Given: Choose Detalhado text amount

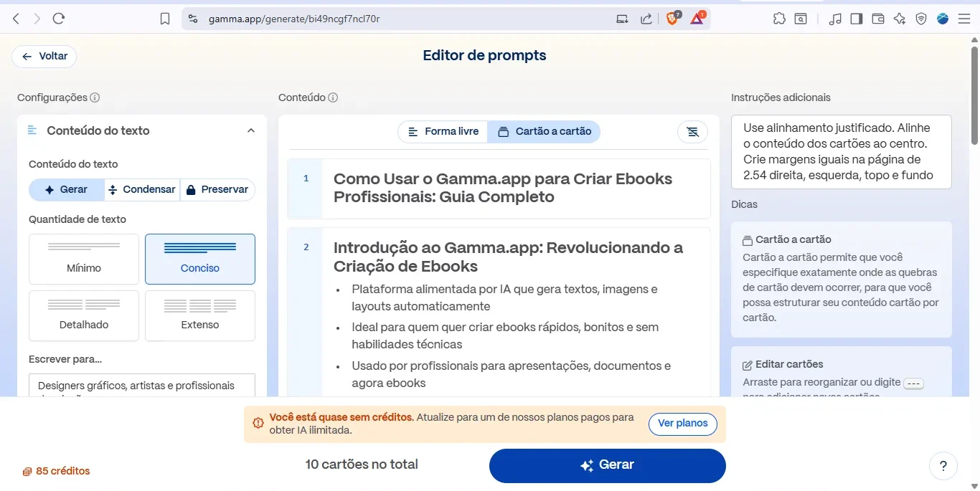Looking at the screenshot, I should [x=84, y=315].
